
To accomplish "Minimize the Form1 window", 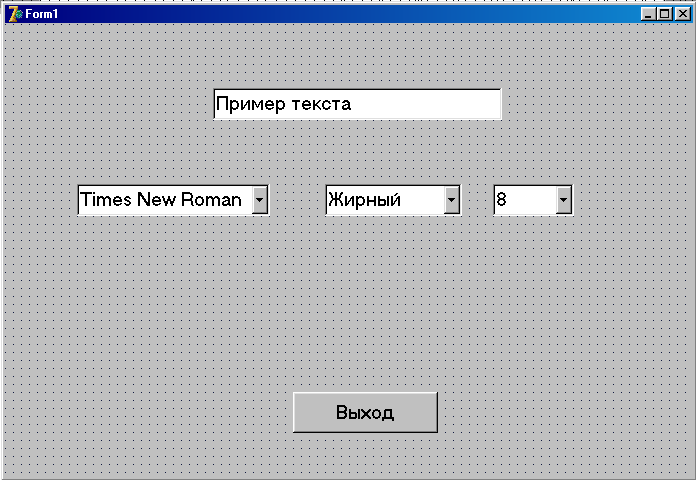I will (649, 14).
